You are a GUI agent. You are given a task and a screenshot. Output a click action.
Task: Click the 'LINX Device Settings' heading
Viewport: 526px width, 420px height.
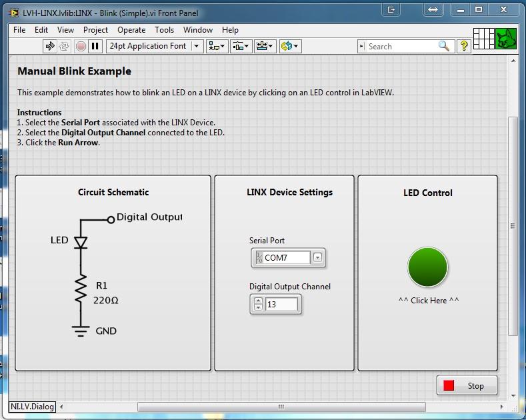290,192
